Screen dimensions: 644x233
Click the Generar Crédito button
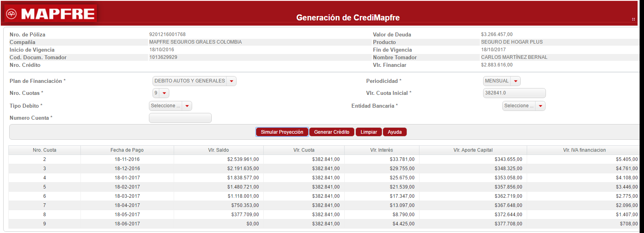tap(332, 132)
